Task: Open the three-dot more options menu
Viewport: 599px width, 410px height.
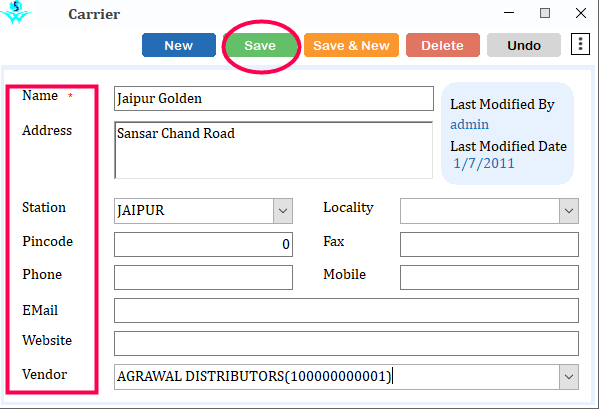Action: [x=580, y=44]
